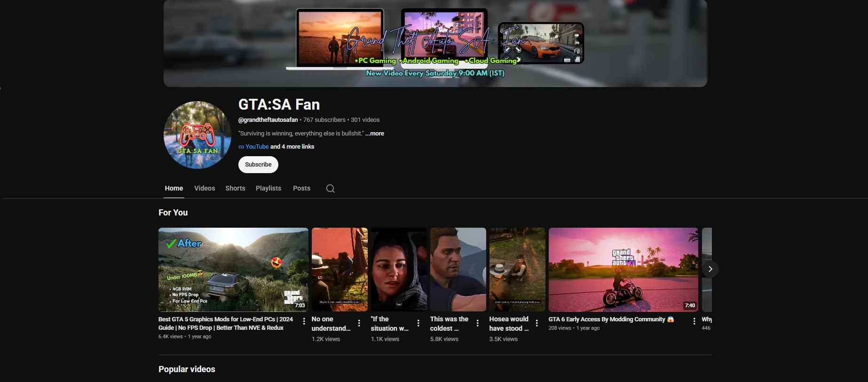The height and width of the screenshot is (382, 868).
Task: Click '1.2K views' under 'No one understand' short
Action: pyautogui.click(x=326, y=339)
